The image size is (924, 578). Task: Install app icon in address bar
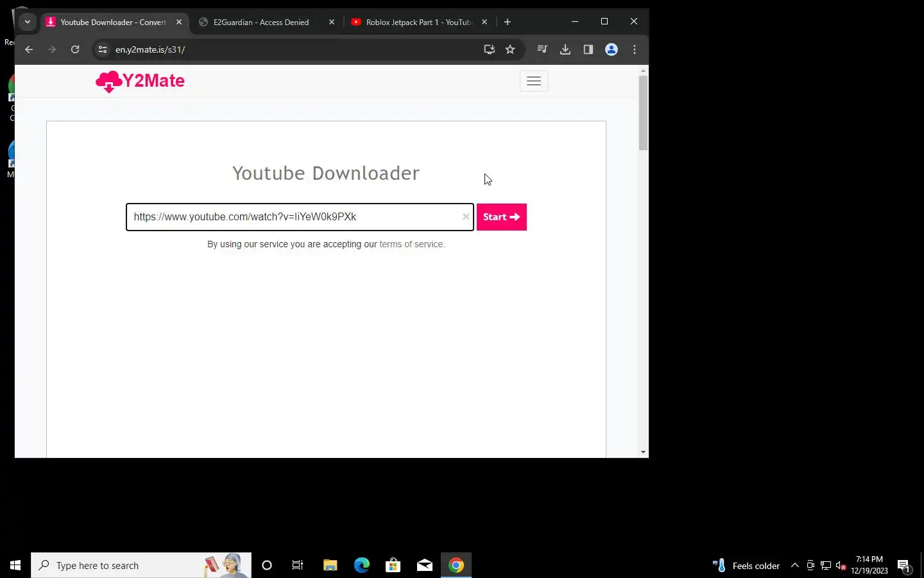click(x=489, y=49)
